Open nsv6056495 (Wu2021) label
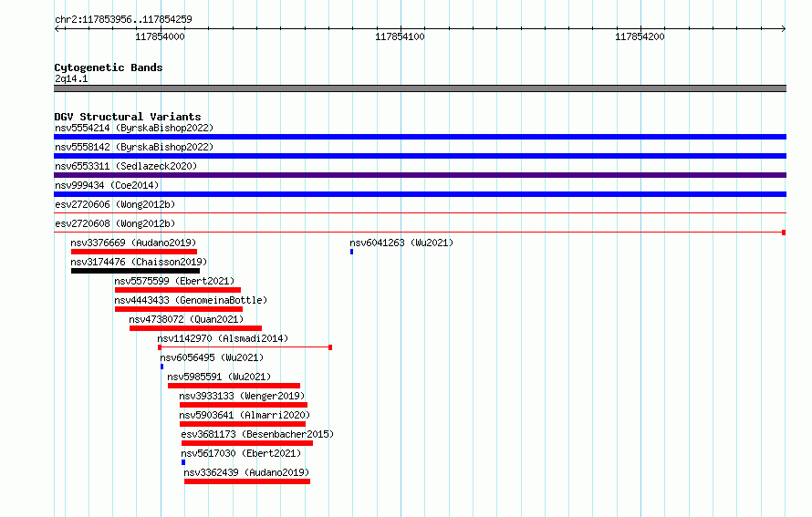Viewport: 812px width, 517px height. 212,357
